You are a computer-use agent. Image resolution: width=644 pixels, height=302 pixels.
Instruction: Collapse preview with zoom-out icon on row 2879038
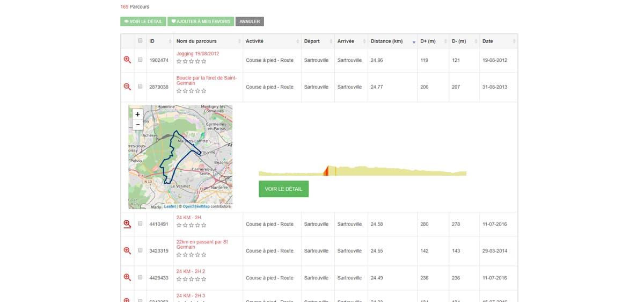(x=127, y=87)
